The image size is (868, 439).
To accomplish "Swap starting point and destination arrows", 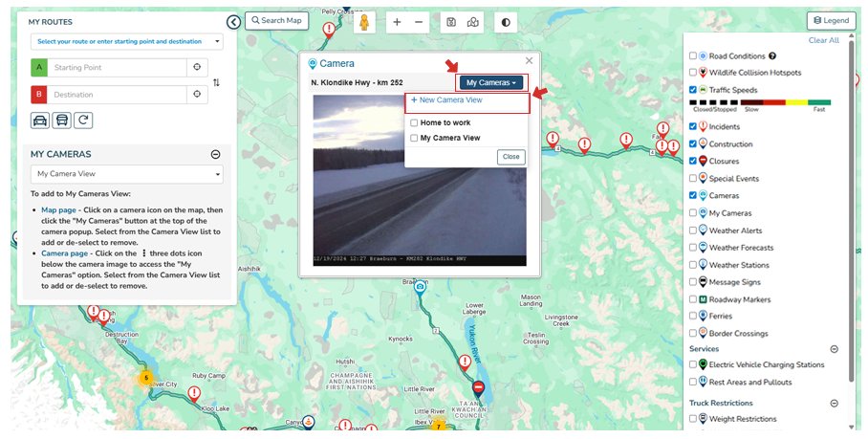I will tap(216, 82).
